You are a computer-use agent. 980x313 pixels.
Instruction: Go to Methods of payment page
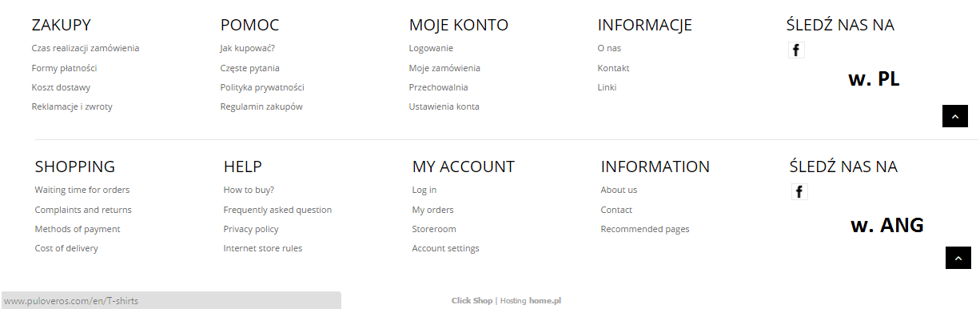78,229
